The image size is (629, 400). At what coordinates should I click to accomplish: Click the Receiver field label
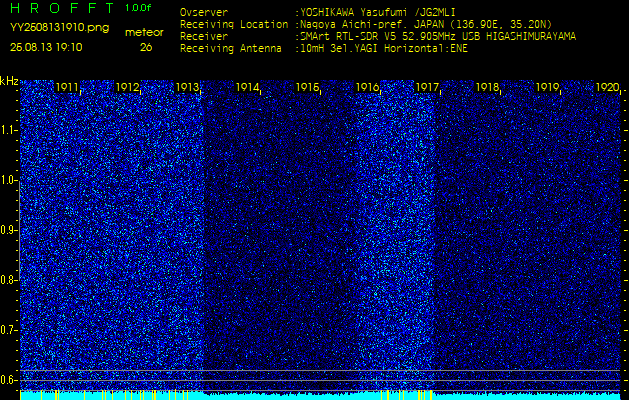pos(204,37)
